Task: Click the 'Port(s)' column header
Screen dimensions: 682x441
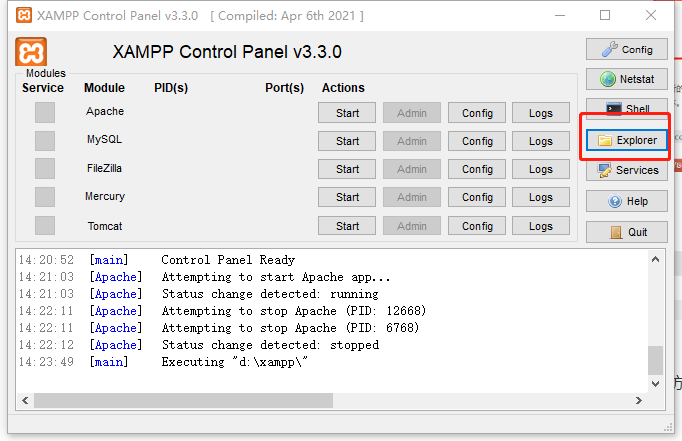Action: [x=284, y=88]
